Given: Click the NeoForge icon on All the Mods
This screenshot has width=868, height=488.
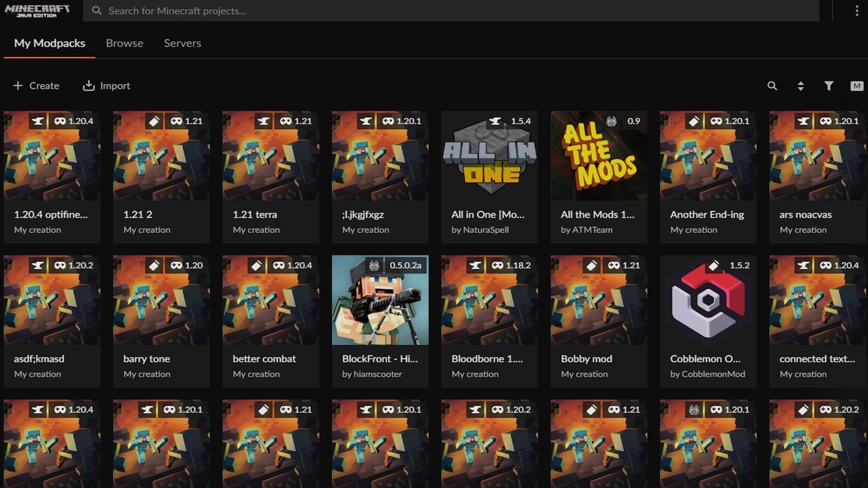Looking at the screenshot, I should pos(611,121).
